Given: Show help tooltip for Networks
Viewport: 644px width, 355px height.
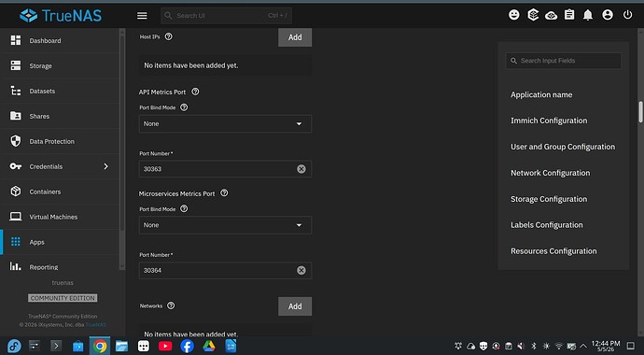Looking at the screenshot, I should tap(171, 305).
